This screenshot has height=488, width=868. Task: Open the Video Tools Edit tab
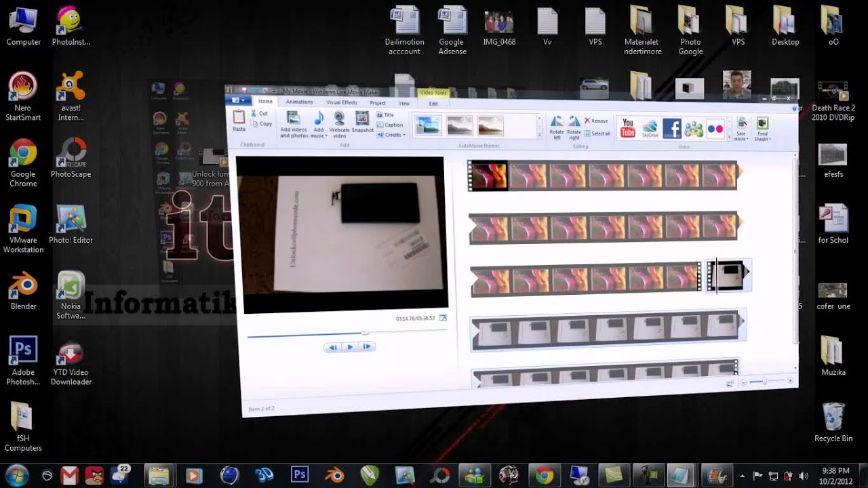coord(433,104)
